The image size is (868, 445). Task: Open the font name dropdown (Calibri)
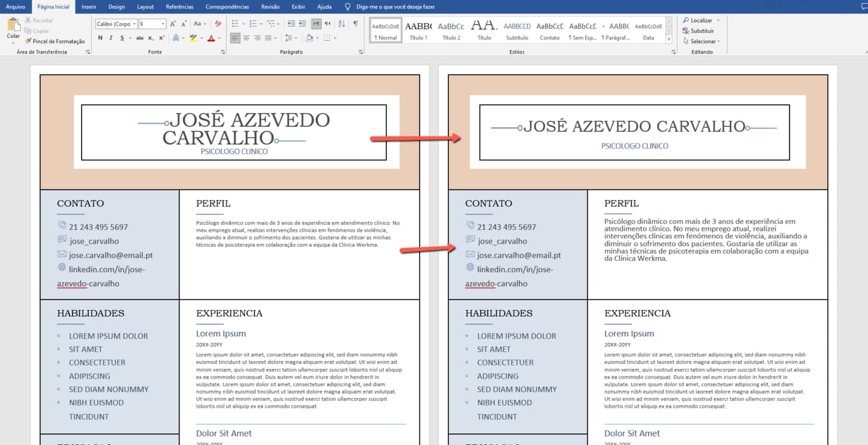[x=134, y=24]
